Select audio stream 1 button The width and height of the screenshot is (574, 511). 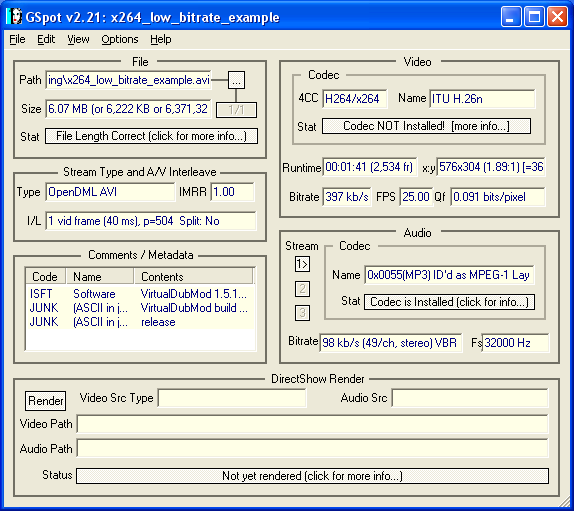tap(302, 264)
